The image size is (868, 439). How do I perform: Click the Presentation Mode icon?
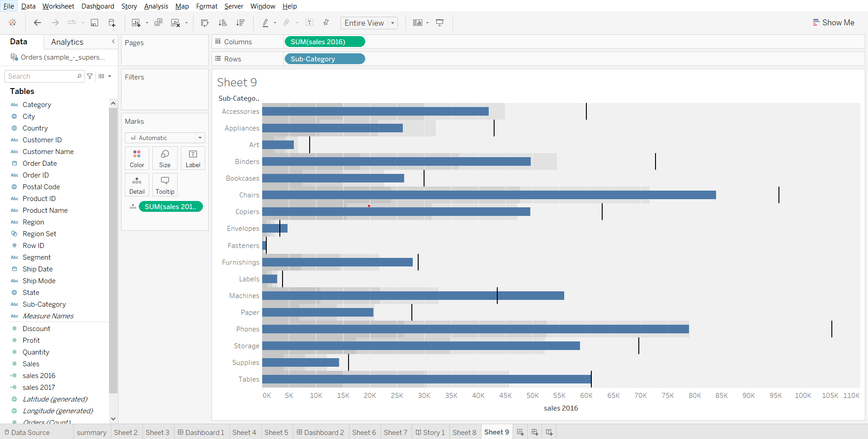point(439,23)
